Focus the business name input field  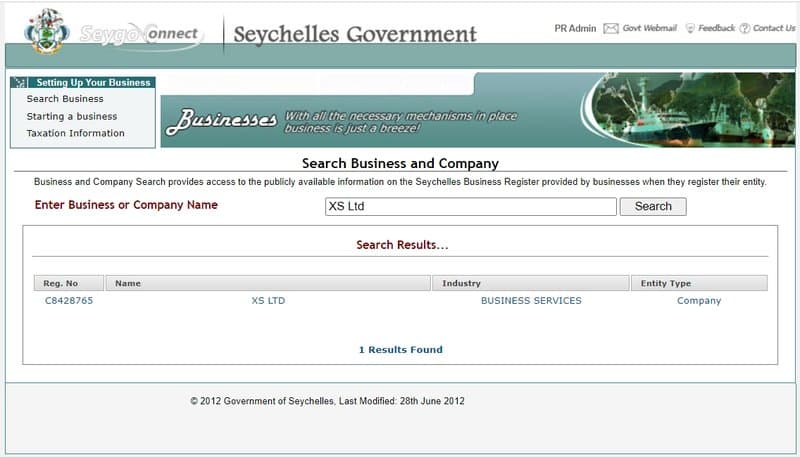470,207
